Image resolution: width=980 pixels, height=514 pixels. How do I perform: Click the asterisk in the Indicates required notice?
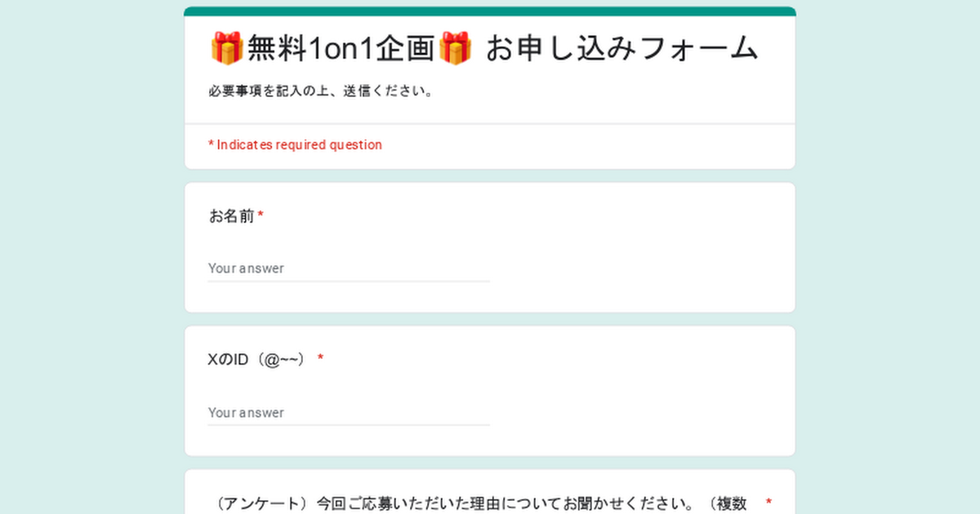click(x=211, y=145)
